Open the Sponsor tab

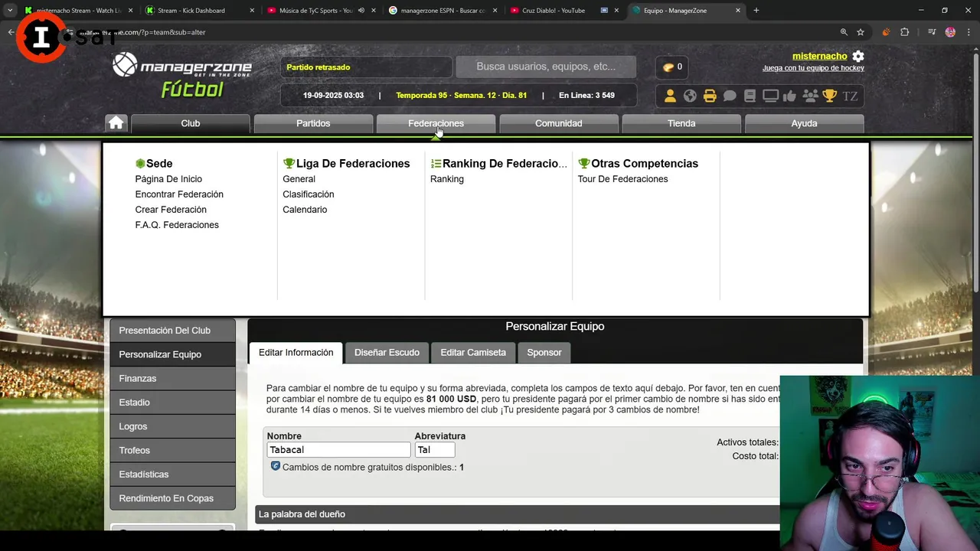(544, 353)
